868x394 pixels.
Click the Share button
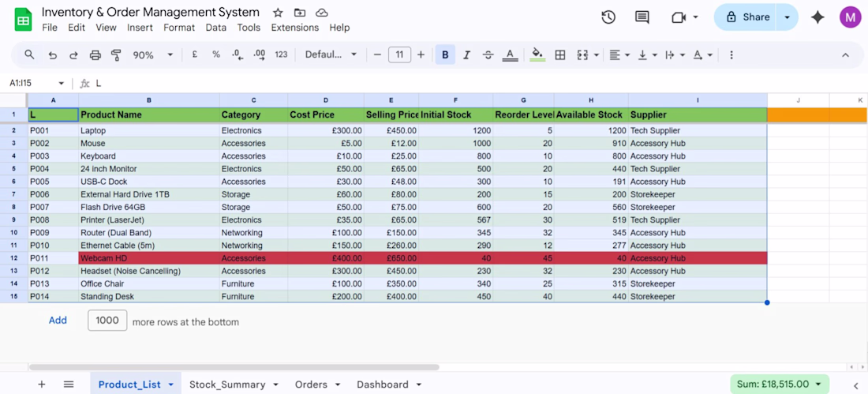click(x=746, y=17)
